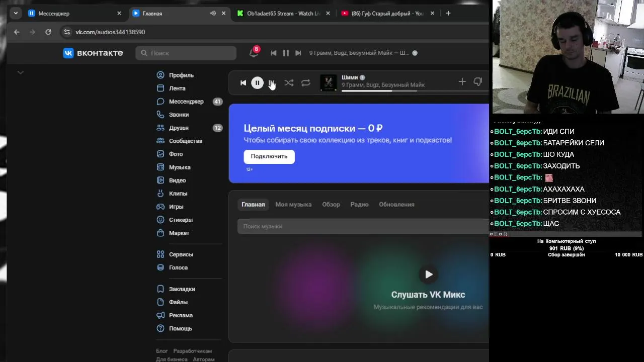Click the track title text in header player
This screenshot has height=362, width=644.
[359, 53]
